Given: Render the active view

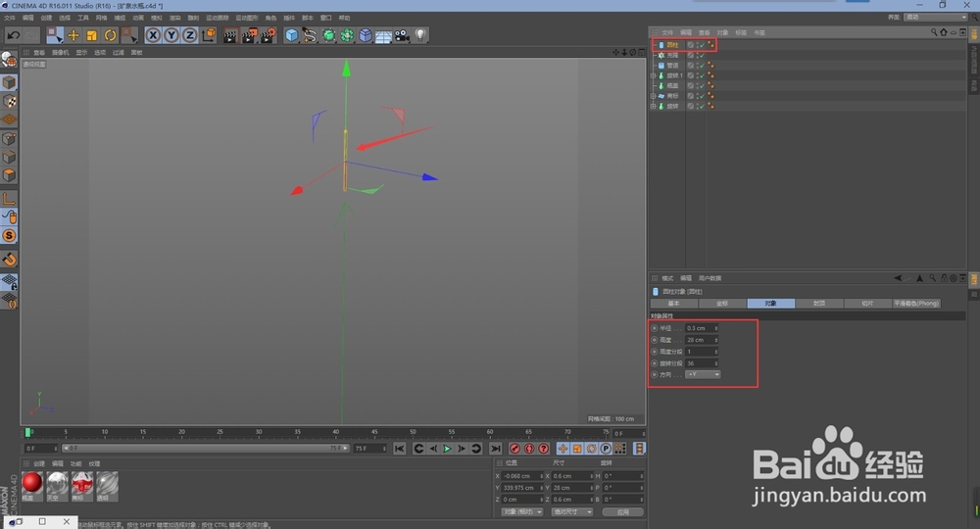Looking at the screenshot, I should (230, 35).
